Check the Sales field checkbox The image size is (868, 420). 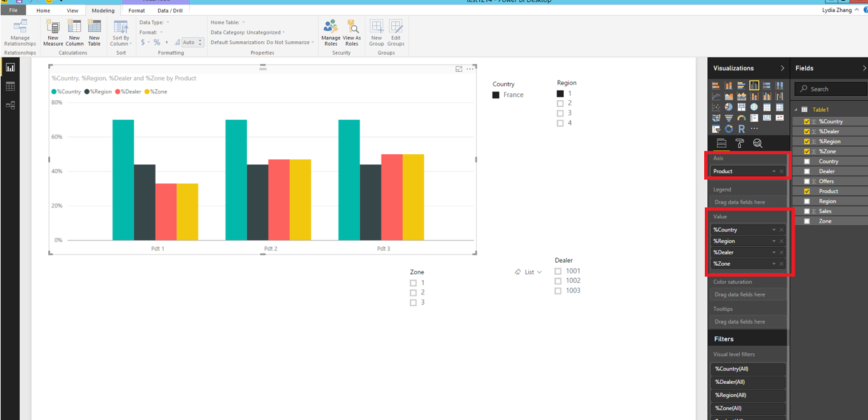(807, 211)
